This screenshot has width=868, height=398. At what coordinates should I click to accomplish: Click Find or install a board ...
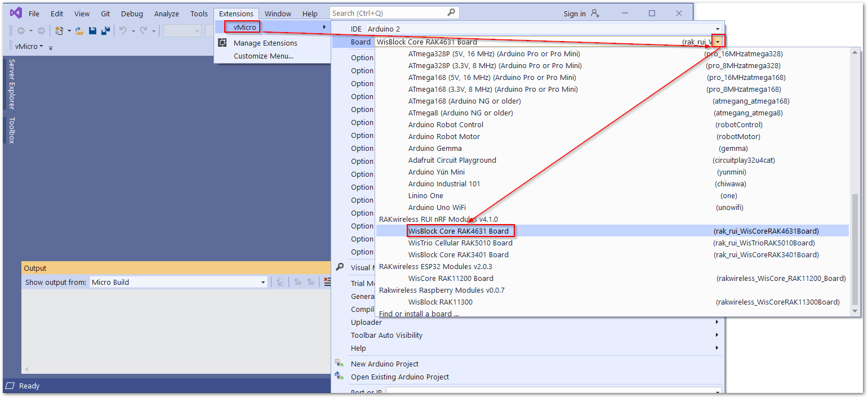[419, 314]
